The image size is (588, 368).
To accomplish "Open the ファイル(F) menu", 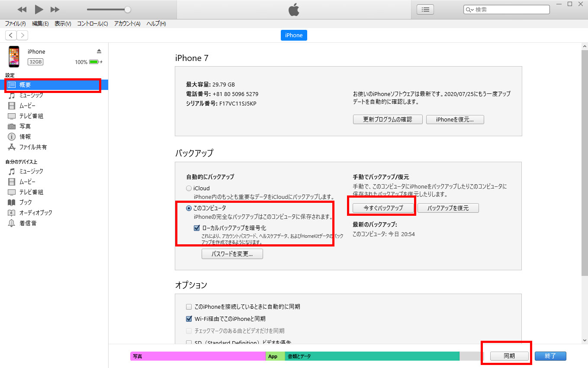I will pyautogui.click(x=15, y=24).
